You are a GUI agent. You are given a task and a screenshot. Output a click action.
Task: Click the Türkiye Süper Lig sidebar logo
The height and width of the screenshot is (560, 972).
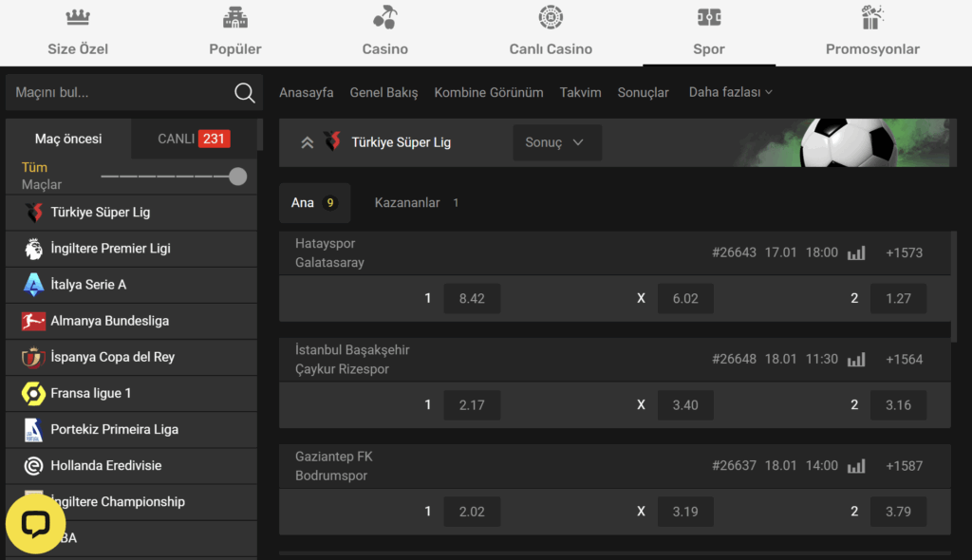click(33, 213)
